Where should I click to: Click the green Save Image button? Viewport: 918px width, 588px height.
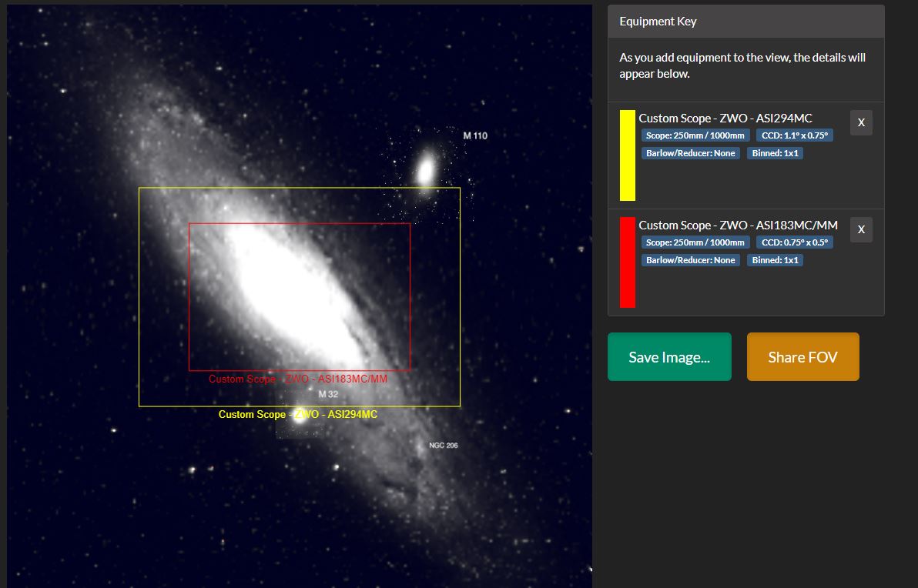[669, 357]
